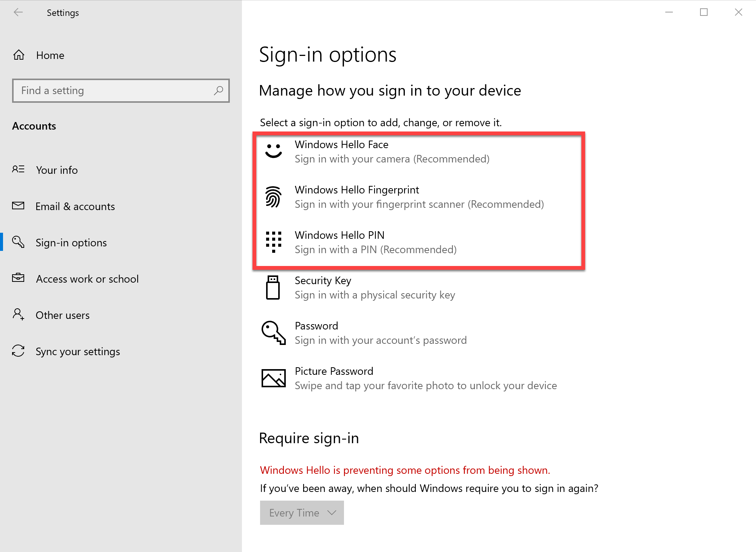Click the Picture Password image icon
756x552 pixels.
273,378
